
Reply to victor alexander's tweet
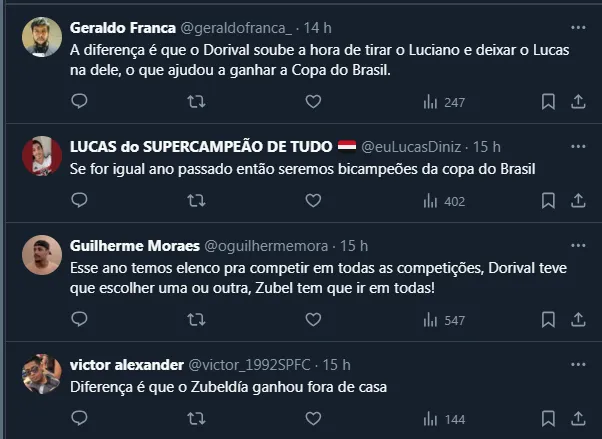coord(81,419)
